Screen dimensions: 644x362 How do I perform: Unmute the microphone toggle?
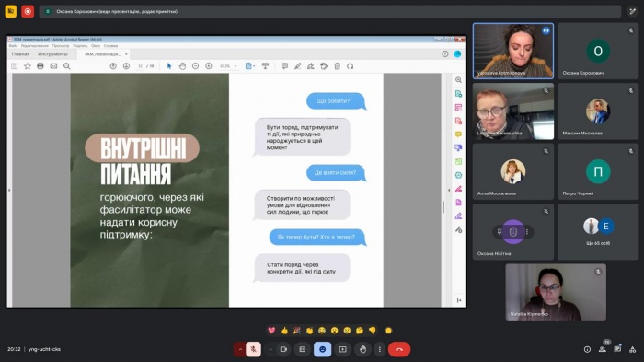[253, 349]
